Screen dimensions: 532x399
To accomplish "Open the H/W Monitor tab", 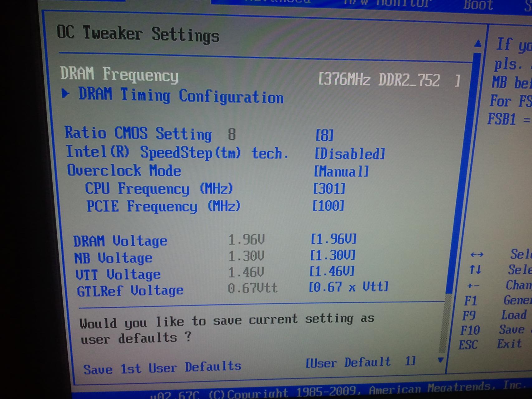I will (388, 3).
